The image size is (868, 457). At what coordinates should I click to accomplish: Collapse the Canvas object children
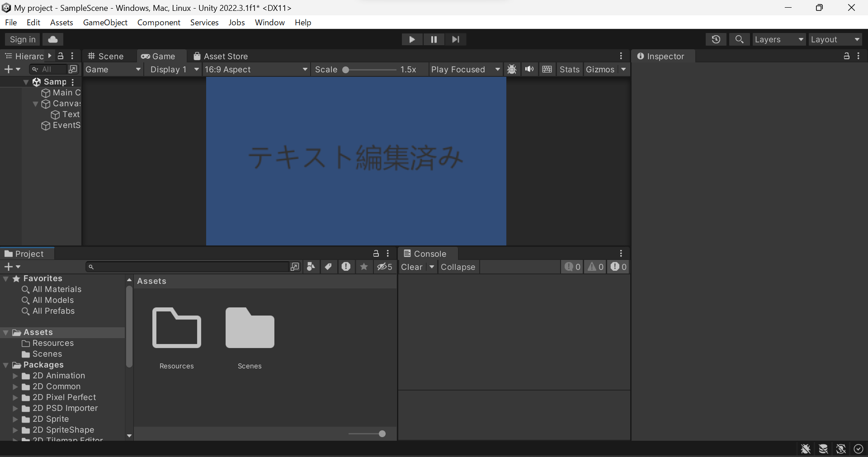point(36,104)
